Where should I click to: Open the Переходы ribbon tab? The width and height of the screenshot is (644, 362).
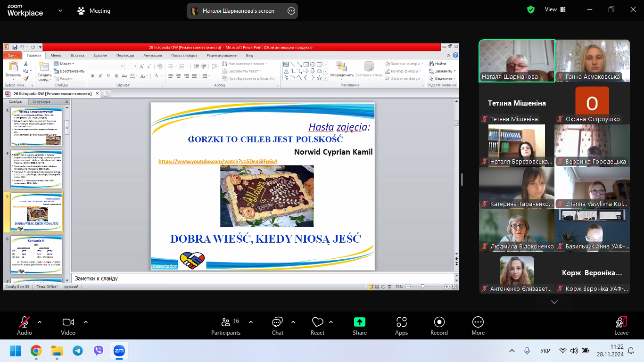click(125, 55)
